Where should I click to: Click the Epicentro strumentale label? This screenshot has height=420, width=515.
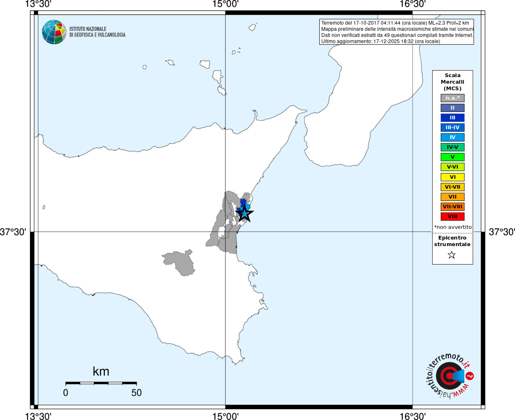point(452,241)
